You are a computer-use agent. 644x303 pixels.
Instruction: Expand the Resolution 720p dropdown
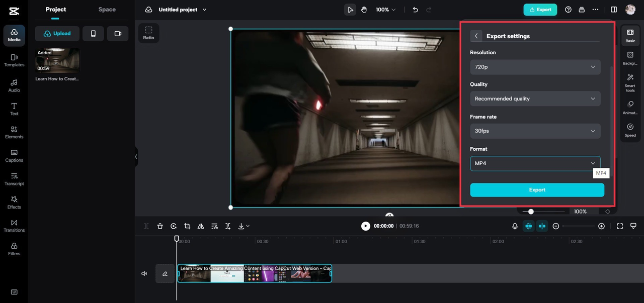[535, 67]
